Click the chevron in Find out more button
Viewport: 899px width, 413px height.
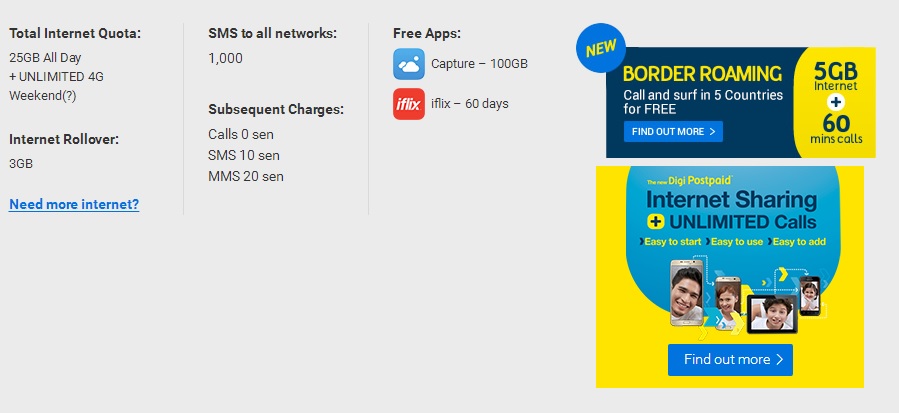(779, 360)
